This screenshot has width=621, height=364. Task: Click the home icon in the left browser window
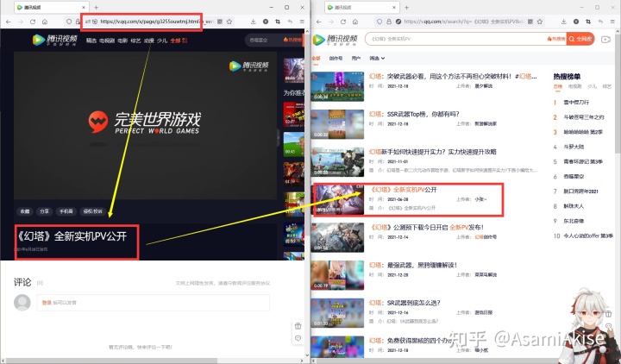(45, 22)
